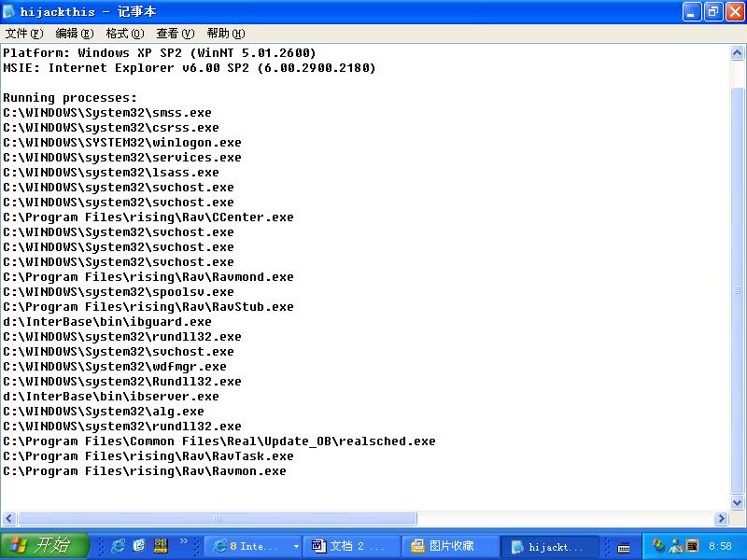Expand the Quick Launch chevron
The width and height of the screenshot is (747, 560).
tap(183, 541)
